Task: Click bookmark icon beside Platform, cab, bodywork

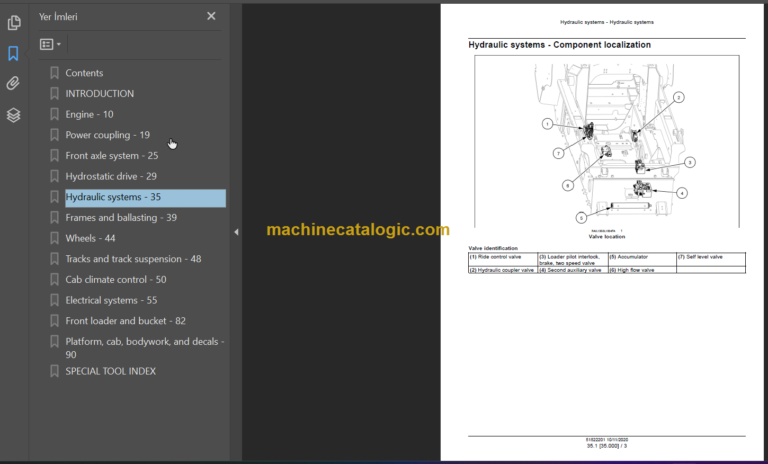Action: [x=54, y=342]
